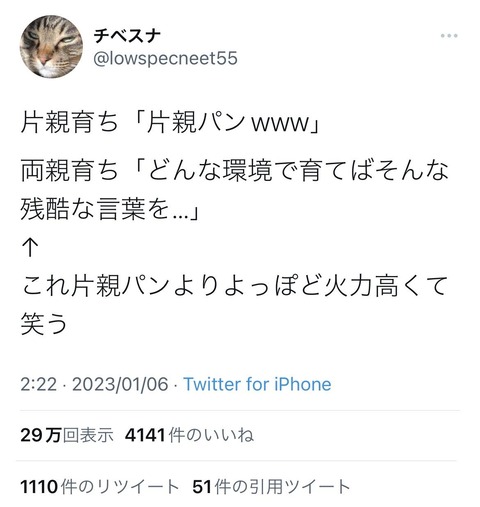Open チベスナ display name profile
This screenshot has width=480, height=507.
[127, 36]
